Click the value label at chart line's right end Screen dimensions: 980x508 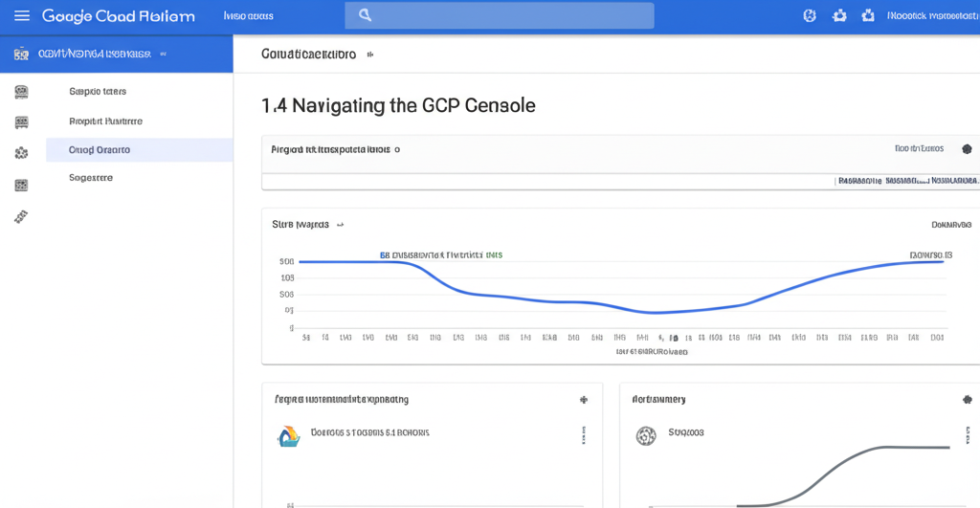point(930,254)
